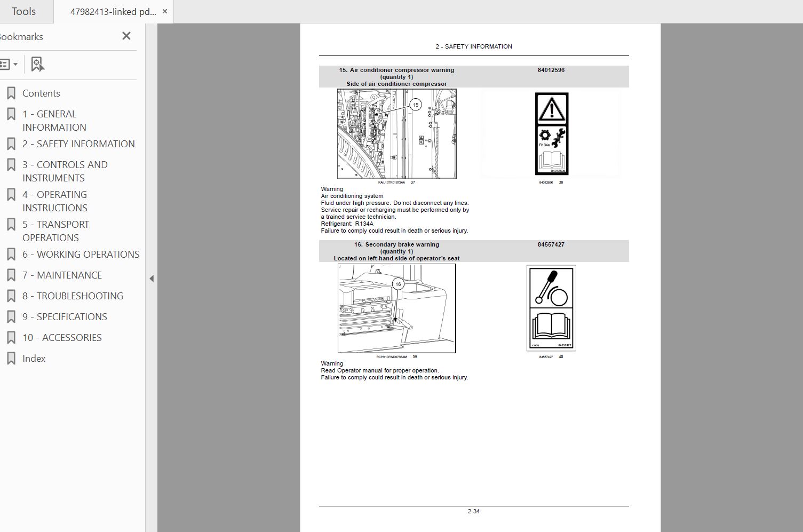
Task: Click the secondary brake decal image
Action: tap(551, 308)
